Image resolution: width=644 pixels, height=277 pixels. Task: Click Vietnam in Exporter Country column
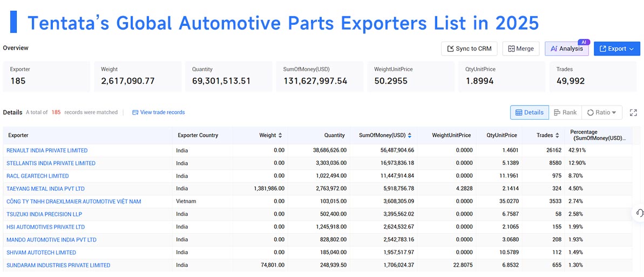pyautogui.click(x=186, y=202)
